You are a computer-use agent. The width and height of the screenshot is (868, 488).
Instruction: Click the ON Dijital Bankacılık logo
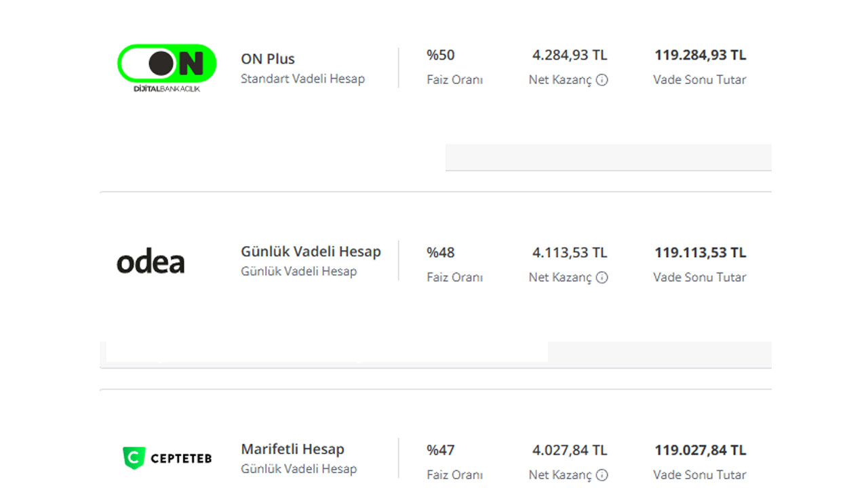pos(167,68)
